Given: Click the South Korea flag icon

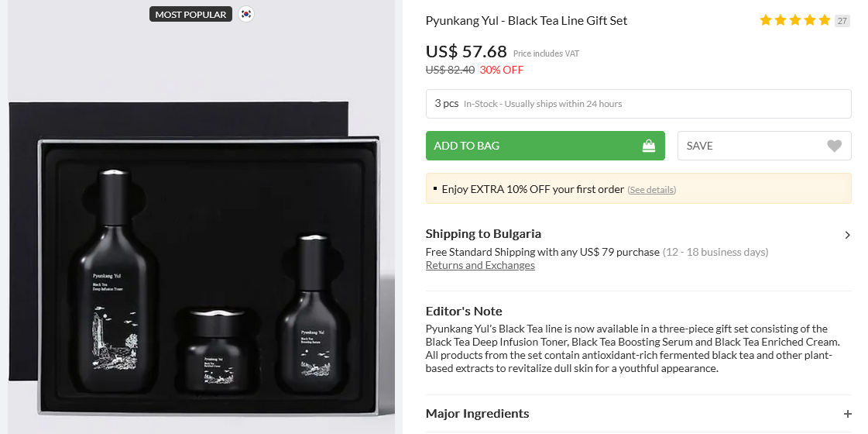Looking at the screenshot, I should click(245, 14).
